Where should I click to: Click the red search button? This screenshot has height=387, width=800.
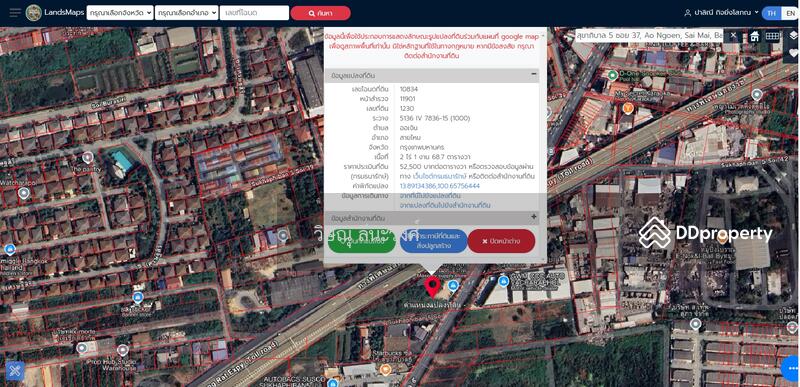click(x=320, y=13)
